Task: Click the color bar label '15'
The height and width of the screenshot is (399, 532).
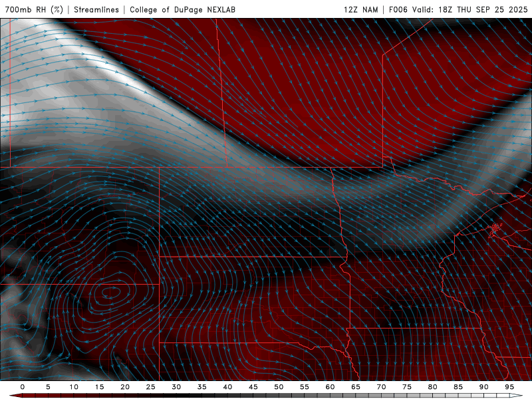Action: (99, 387)
